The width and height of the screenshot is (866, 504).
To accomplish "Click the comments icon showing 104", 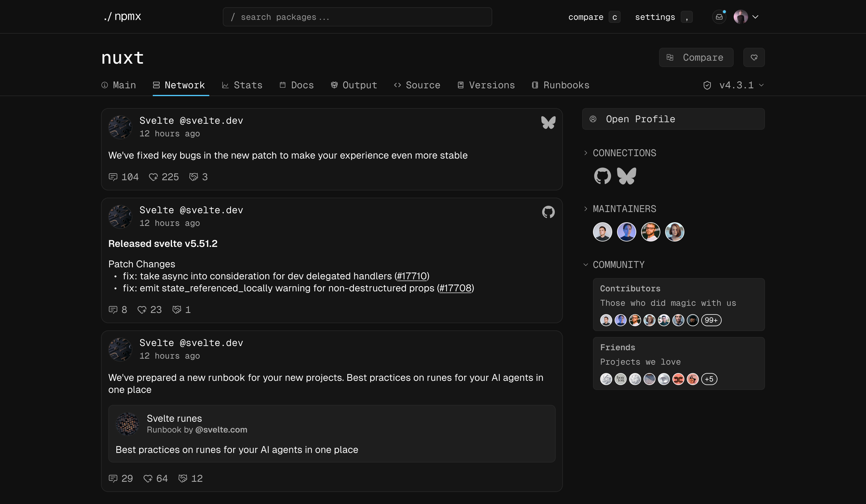I will (113, 177).
